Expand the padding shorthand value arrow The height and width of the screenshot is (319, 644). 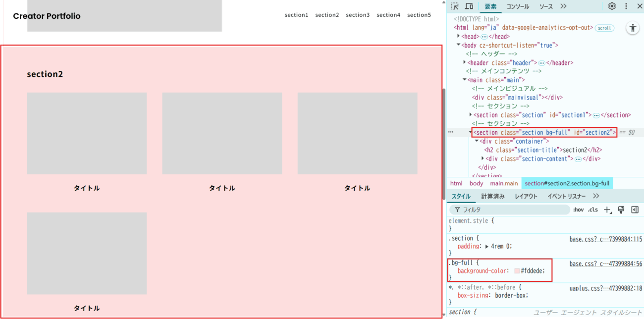pos(487,246)
